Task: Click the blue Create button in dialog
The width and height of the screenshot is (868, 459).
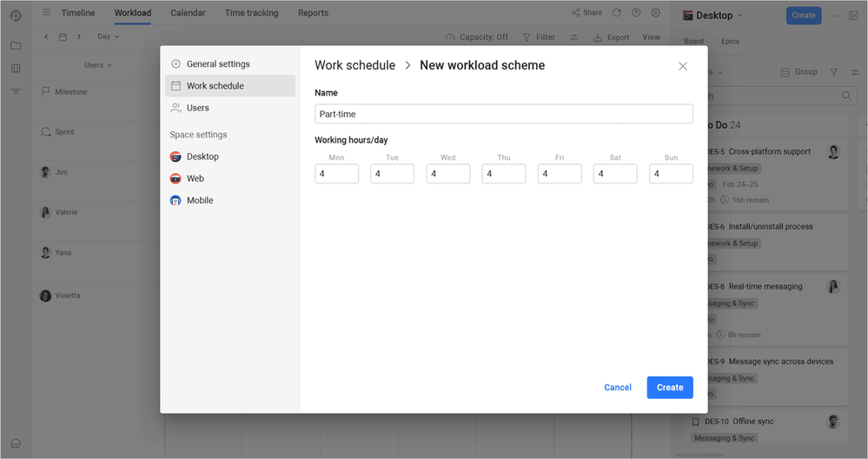Action: pyautogui.click(x=670, y=388)
